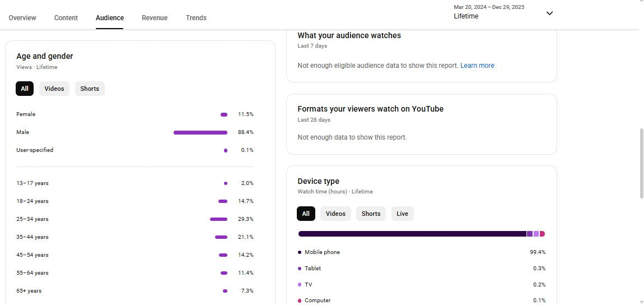Open the Learn more link
Viewport: 644px width, 305px height.
(477, 66)
